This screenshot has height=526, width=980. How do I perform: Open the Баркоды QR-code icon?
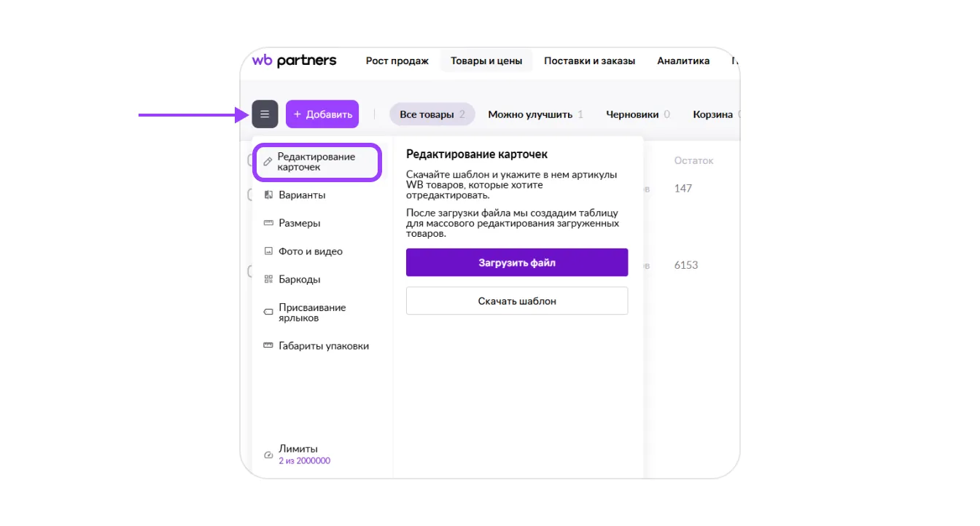[x=268, y=279]
